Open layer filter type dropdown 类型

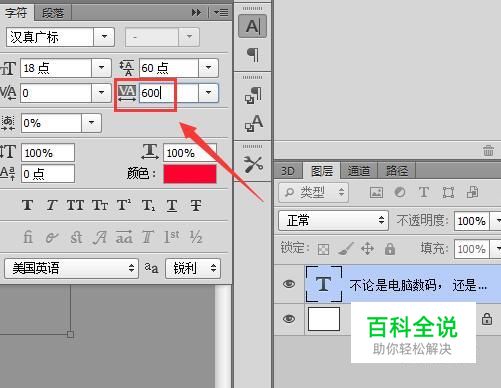[x=313, y=192]
